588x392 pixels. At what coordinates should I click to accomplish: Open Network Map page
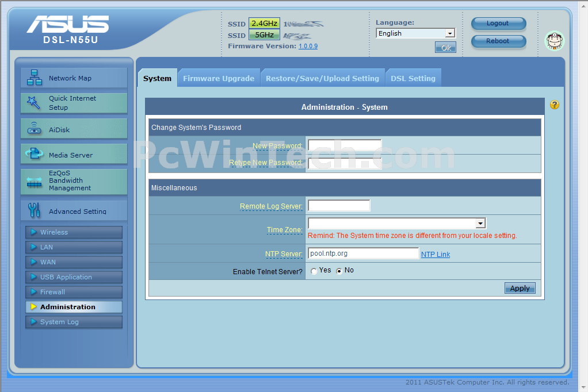(74, 78)
